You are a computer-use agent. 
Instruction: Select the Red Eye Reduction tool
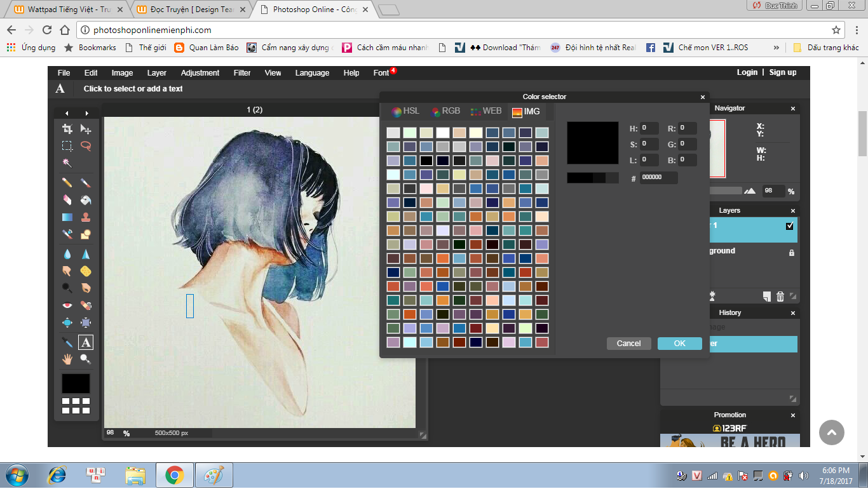tap(67, 305)
